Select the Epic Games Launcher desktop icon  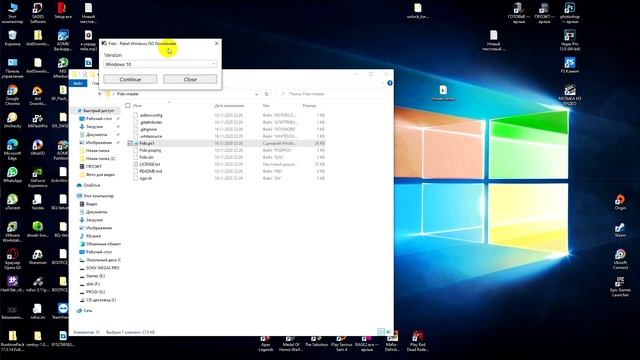[620, 286]
